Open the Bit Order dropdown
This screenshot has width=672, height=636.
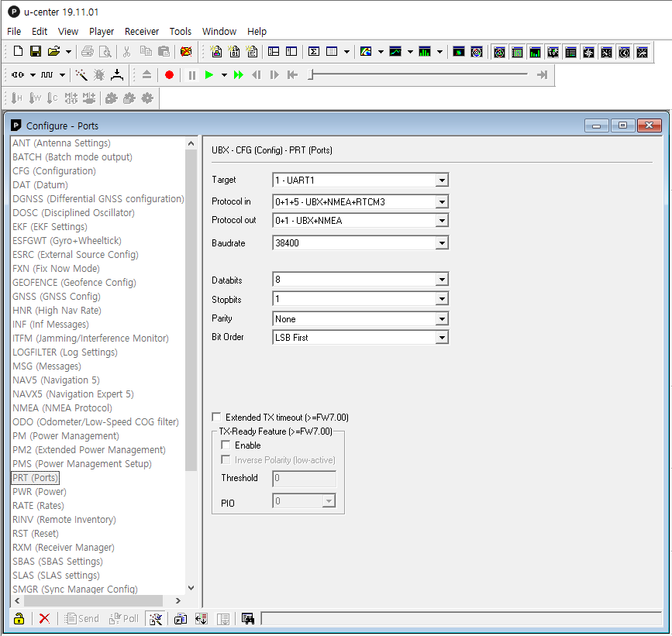(x=442, y=338)
